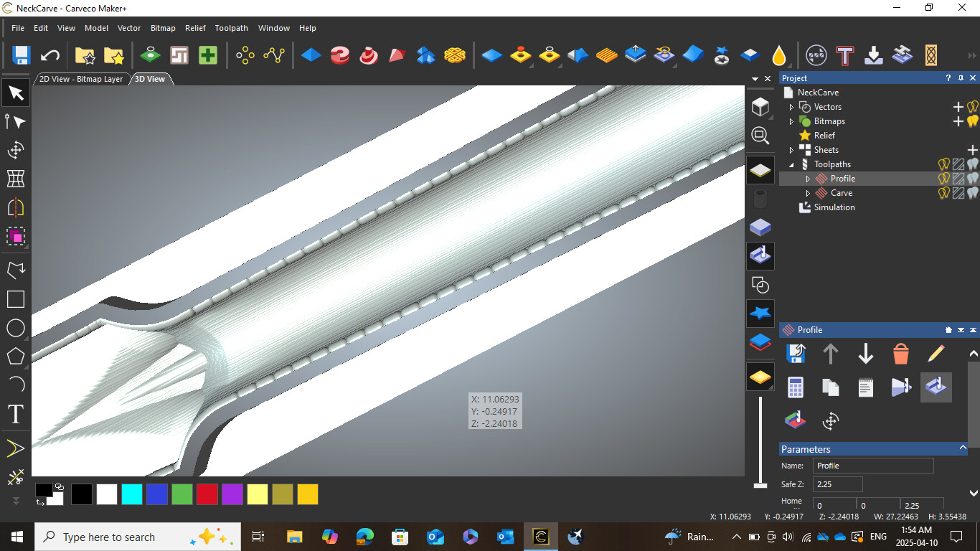This screenshot has width=980, height=551.
Task: Select the Create Circle tool
Action: (x=16, y=328)
